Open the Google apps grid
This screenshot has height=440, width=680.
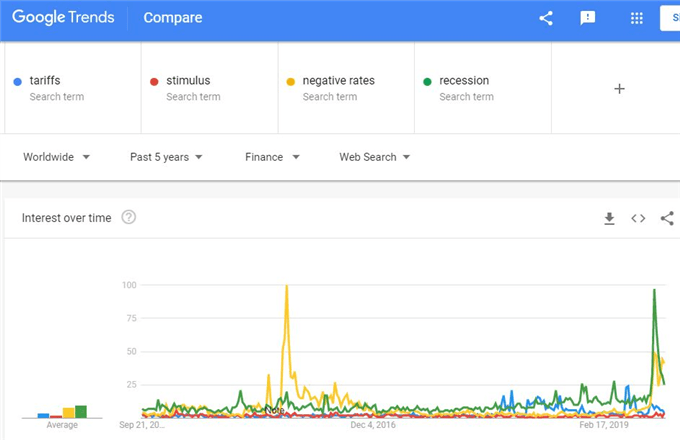coord(636,18)
